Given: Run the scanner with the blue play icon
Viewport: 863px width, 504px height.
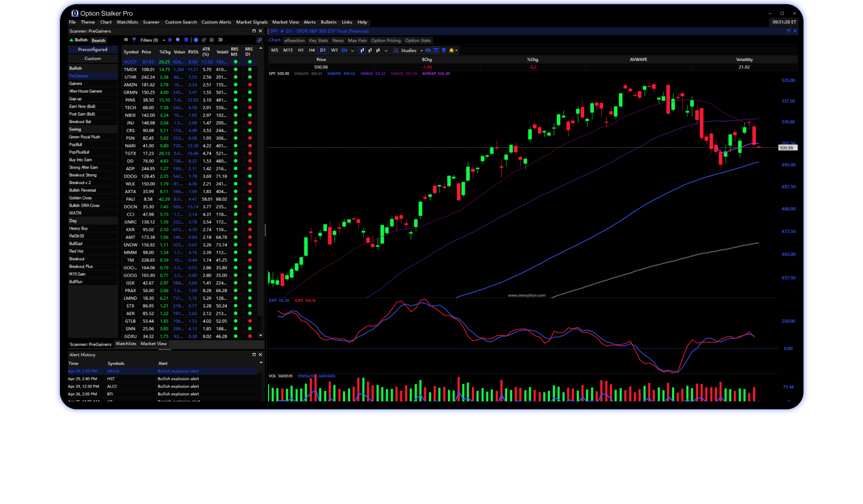Looking at the screenshot, I should (x=170, y=40).
